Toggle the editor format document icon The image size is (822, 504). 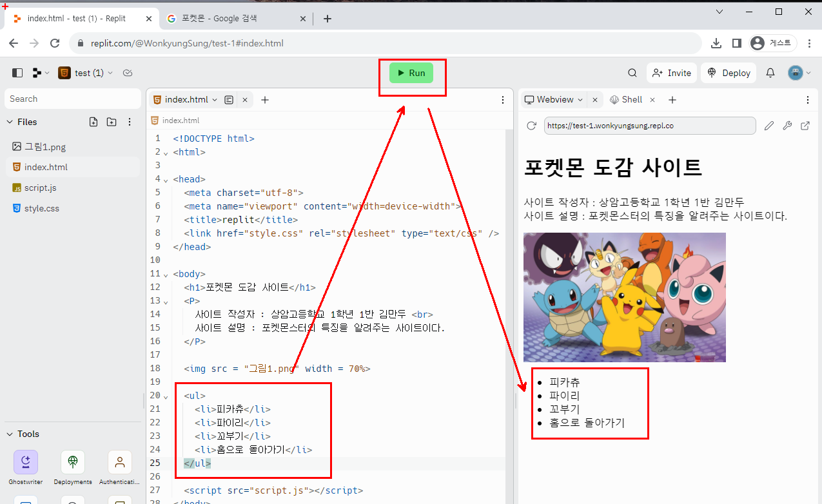(x=229, y=100)
